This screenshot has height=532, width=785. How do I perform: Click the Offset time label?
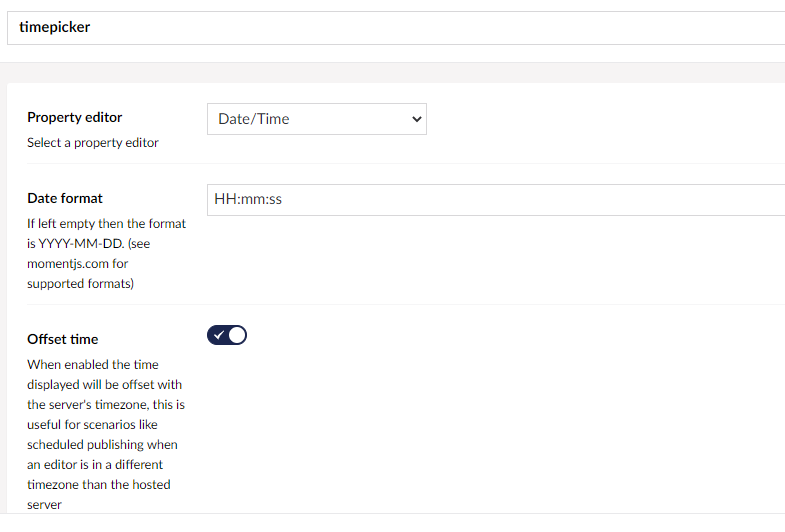[x=63, y=339]
